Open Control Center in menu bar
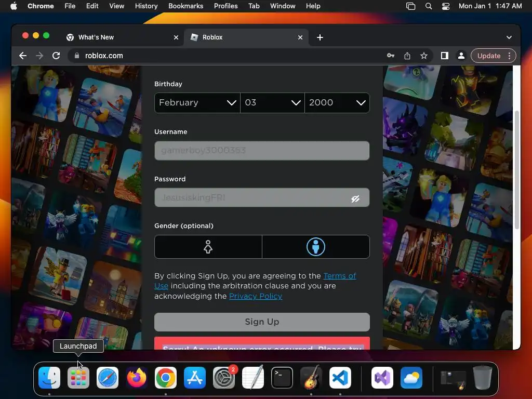 coord(446,6)
